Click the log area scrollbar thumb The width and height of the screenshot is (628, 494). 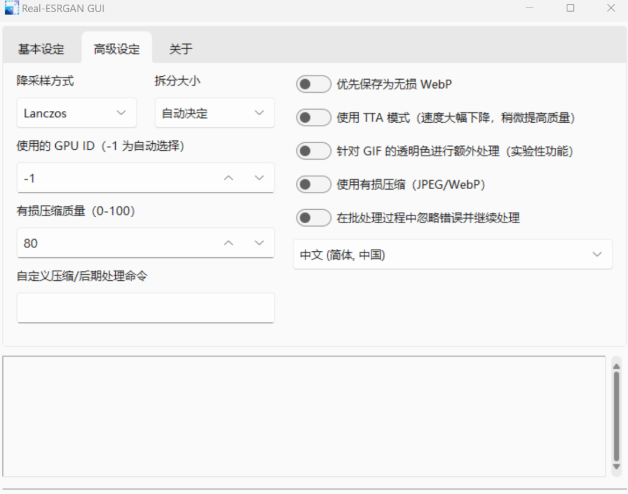(616, 416)
